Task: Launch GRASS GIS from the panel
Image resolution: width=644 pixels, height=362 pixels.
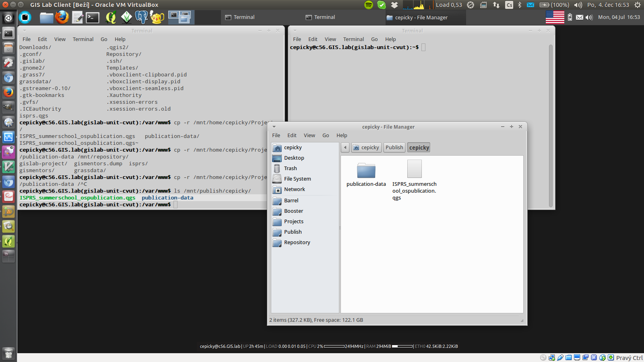Action: (x=127, y=17)
